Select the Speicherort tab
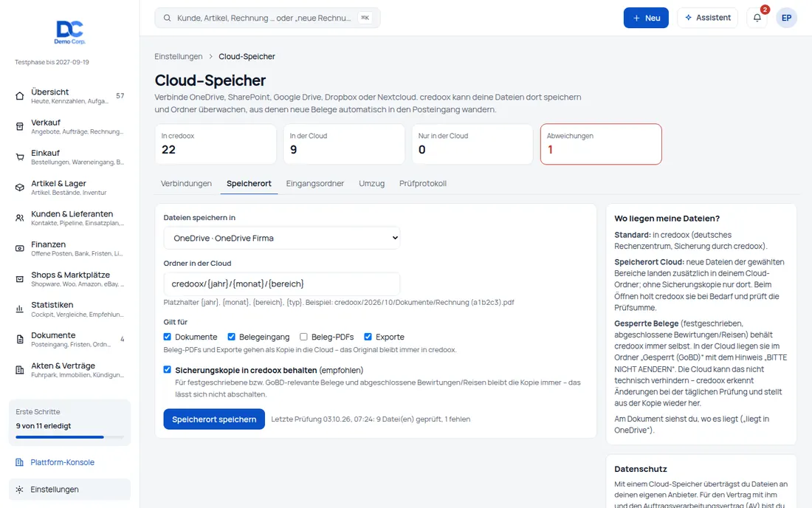 pyautogui.click(x=249, y=183)
